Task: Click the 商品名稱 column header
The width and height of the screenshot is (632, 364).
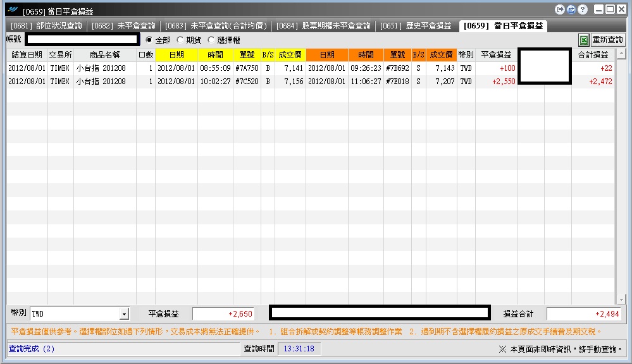Action: tap(105, 55)
